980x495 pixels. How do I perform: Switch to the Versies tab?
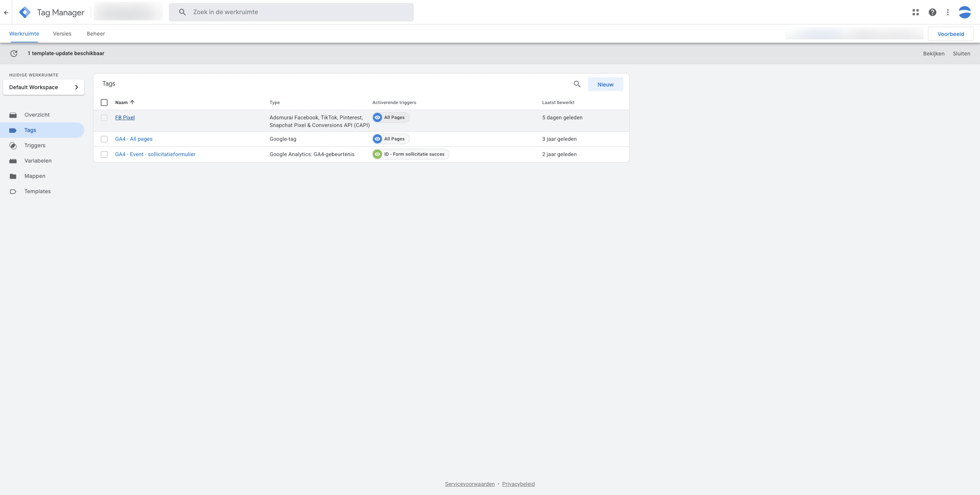[62, 34]
